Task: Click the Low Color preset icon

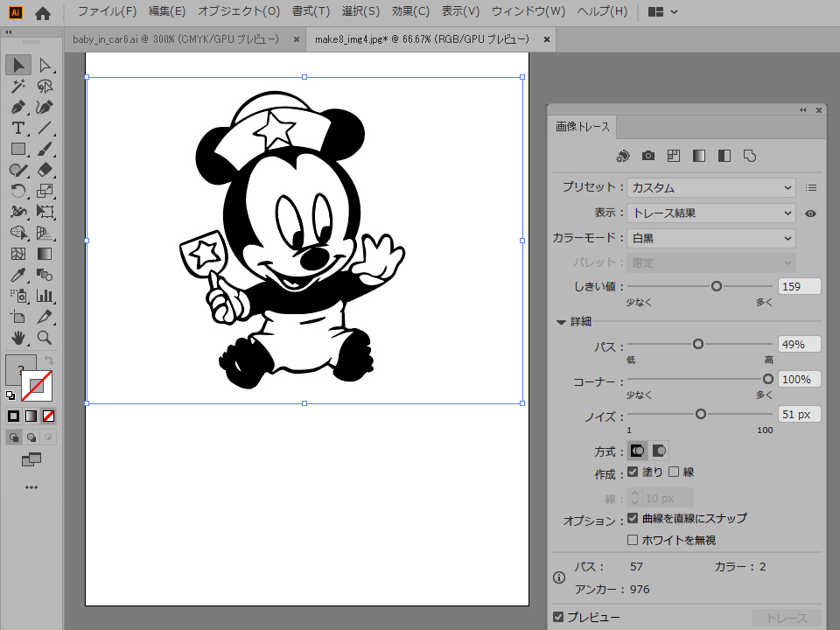Action: coord(674,156)
